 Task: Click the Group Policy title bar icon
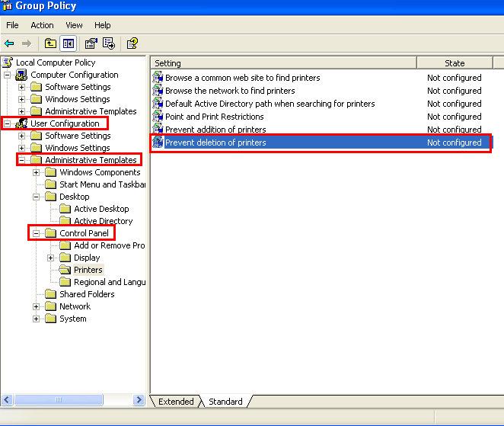point(7,6)
